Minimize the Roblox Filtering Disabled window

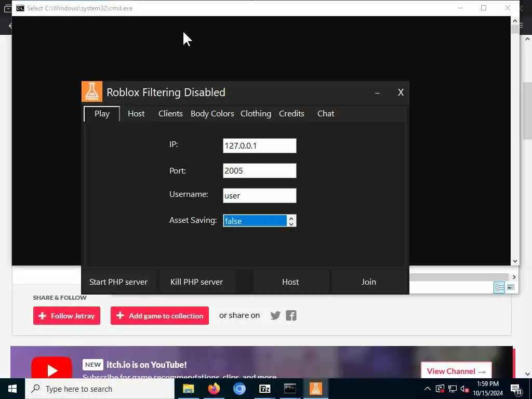click(x=377, y=92)
